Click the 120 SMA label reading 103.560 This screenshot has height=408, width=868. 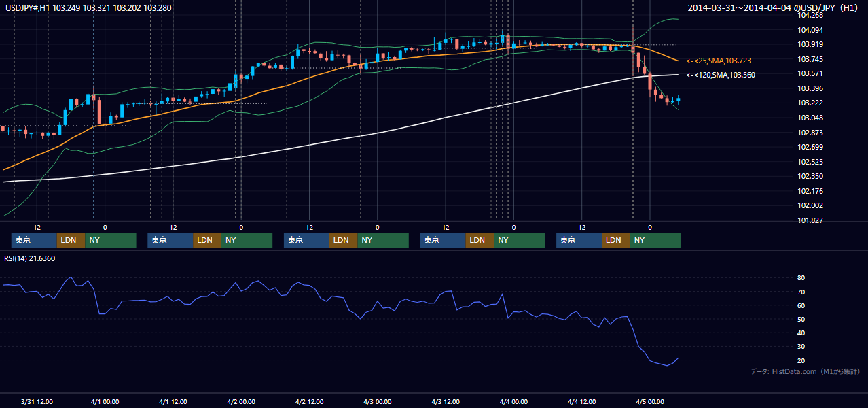(721, 75)
